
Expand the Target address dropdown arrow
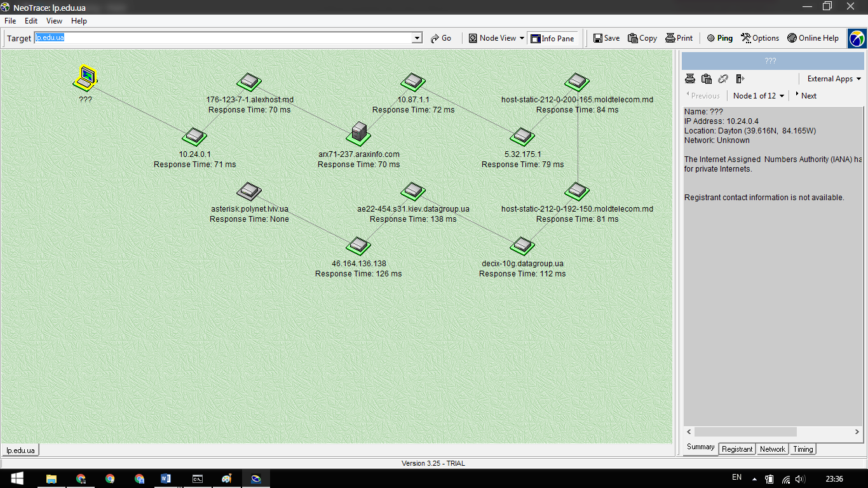[417, 38]
